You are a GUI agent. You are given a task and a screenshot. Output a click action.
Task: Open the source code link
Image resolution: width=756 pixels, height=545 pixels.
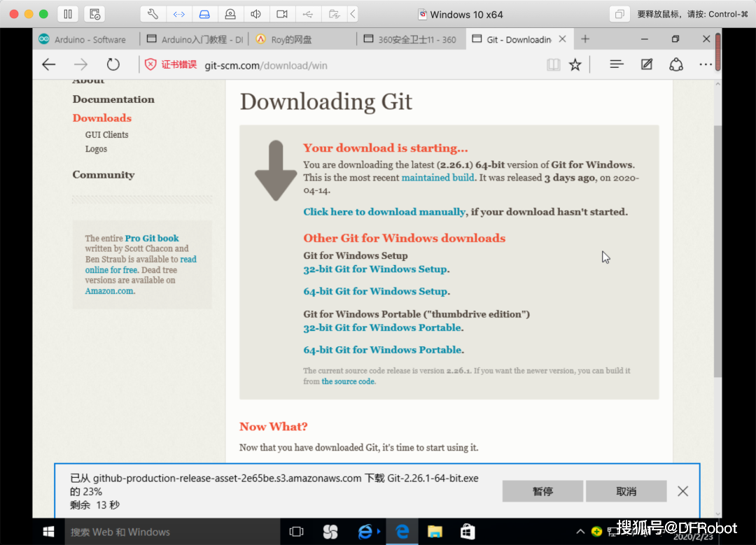coord(348,381)
